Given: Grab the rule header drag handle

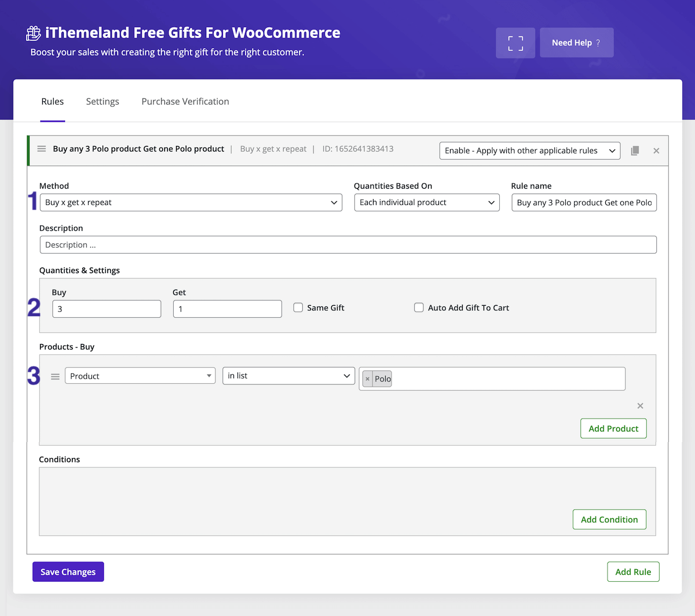Looking at the screenshot, I should pos(42,149).
